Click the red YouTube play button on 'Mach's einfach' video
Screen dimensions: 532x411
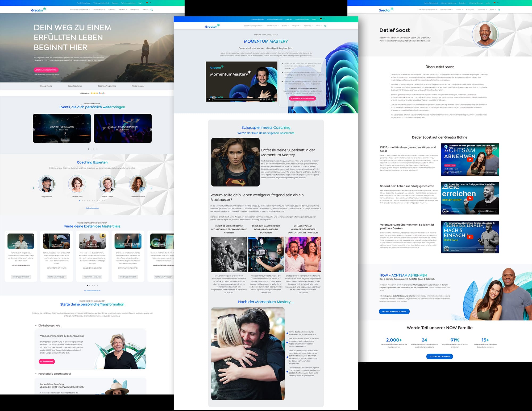click(470, 237)
